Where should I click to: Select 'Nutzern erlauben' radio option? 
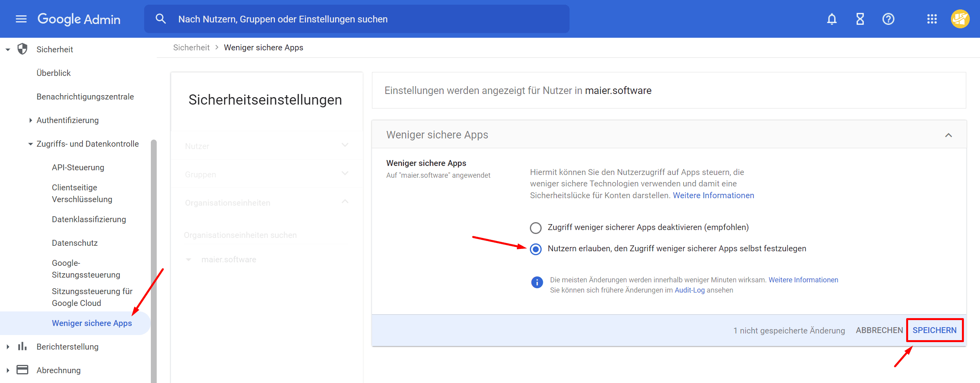click(x=536, y=249)
